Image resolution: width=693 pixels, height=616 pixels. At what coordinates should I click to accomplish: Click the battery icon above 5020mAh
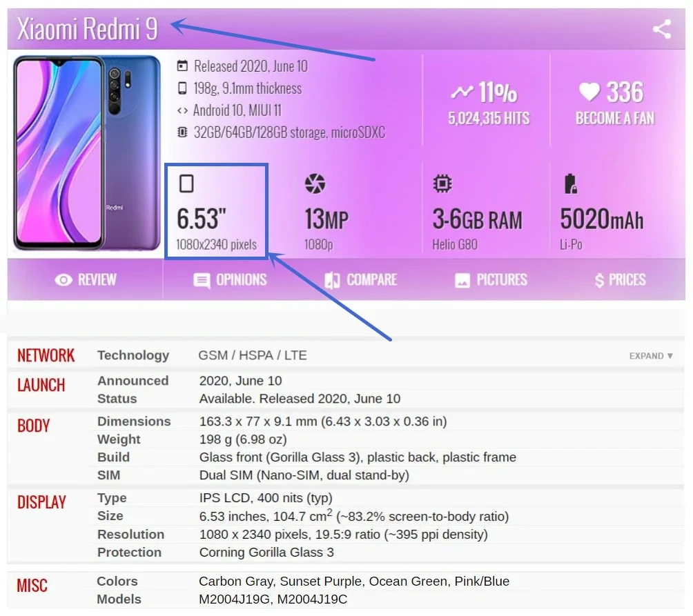point(571,183)
